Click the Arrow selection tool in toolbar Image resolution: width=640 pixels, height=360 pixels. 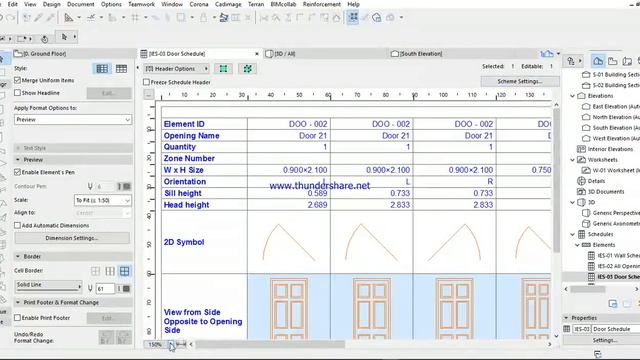click(x=64, y=37)
